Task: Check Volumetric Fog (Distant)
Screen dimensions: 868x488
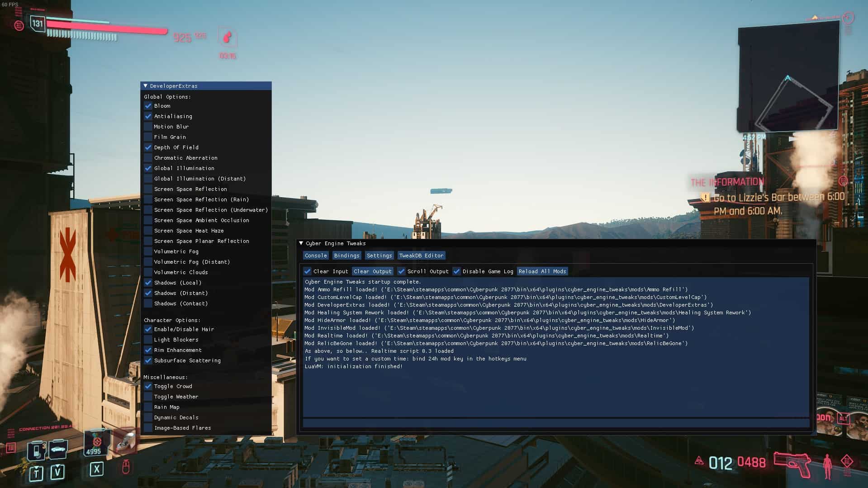Action: point(148,262)
